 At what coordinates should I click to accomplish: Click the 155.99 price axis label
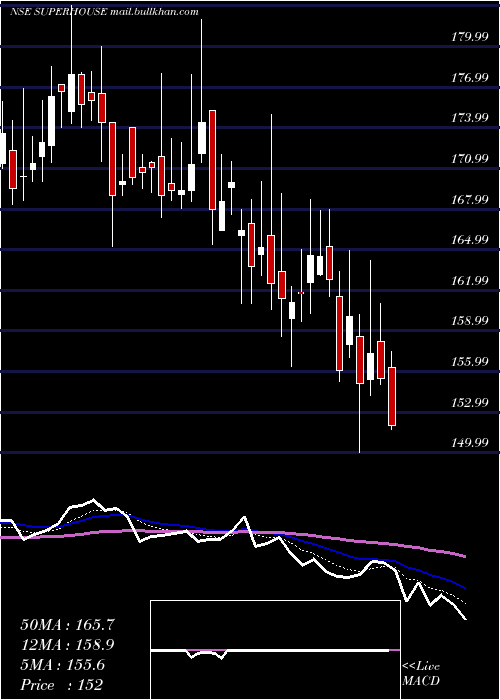point(469,361)
